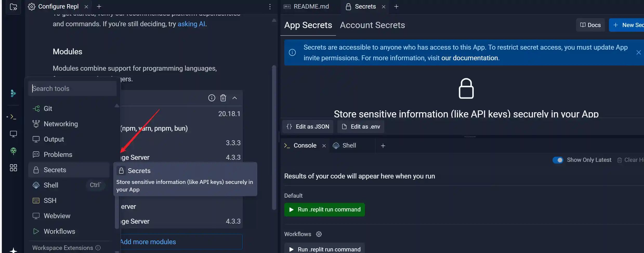The height and width of the screenshot is (253, 644).
Task: Click the module info icon
Action: click(x=212, y=98)
